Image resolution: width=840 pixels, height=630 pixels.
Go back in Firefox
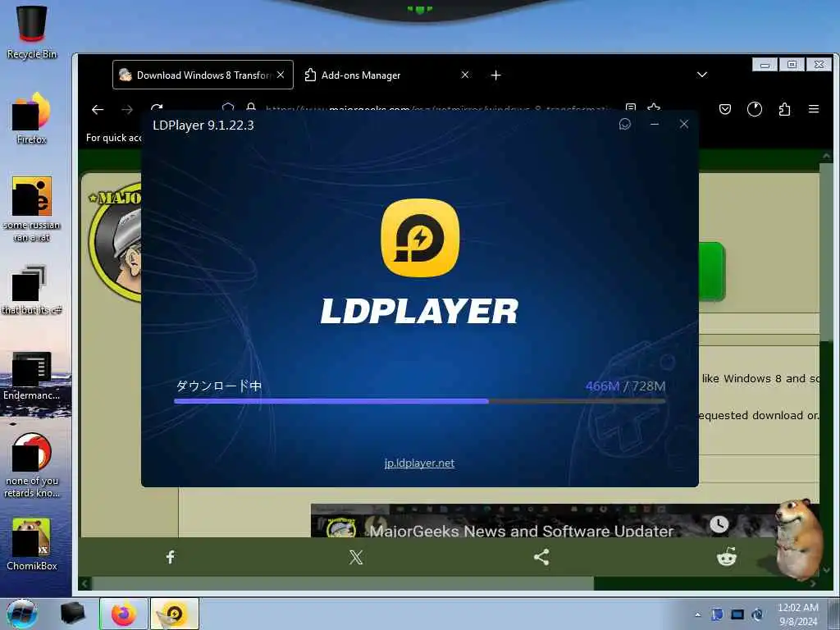point(98,110)
